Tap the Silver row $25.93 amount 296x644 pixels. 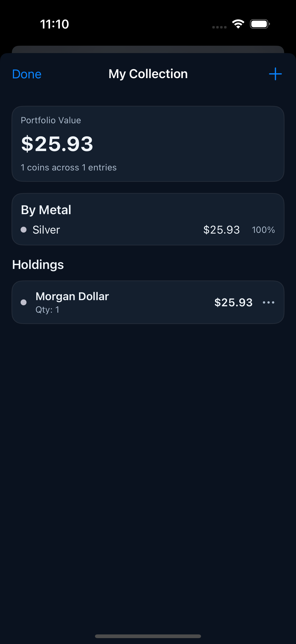[221, 230]
